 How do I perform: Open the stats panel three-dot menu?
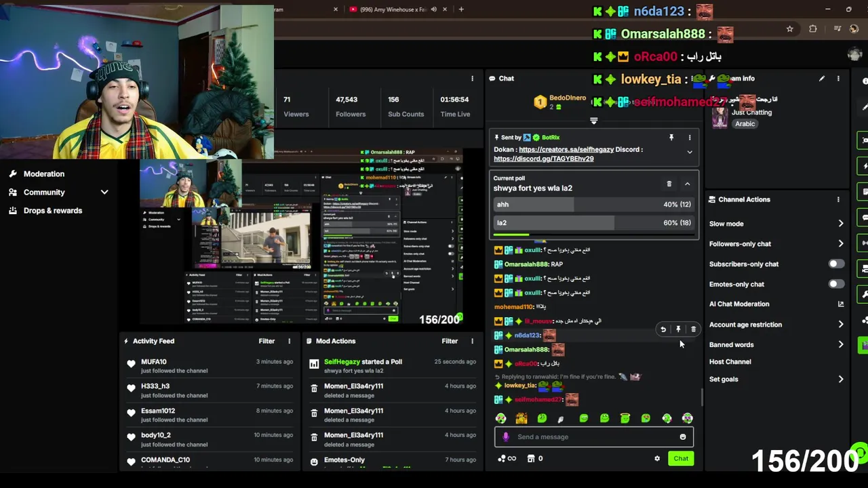(x=472, y=79)
